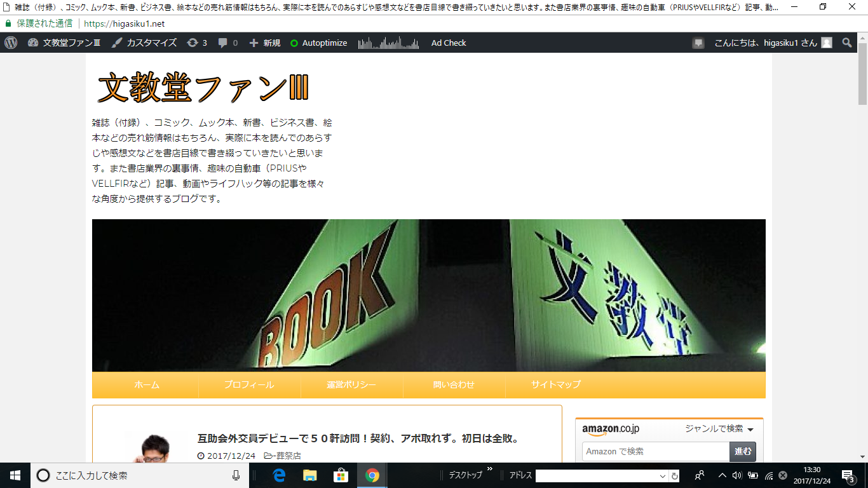Click the scrollbar down arrow
Screen dimensions: 868x488
click(862, 457)
